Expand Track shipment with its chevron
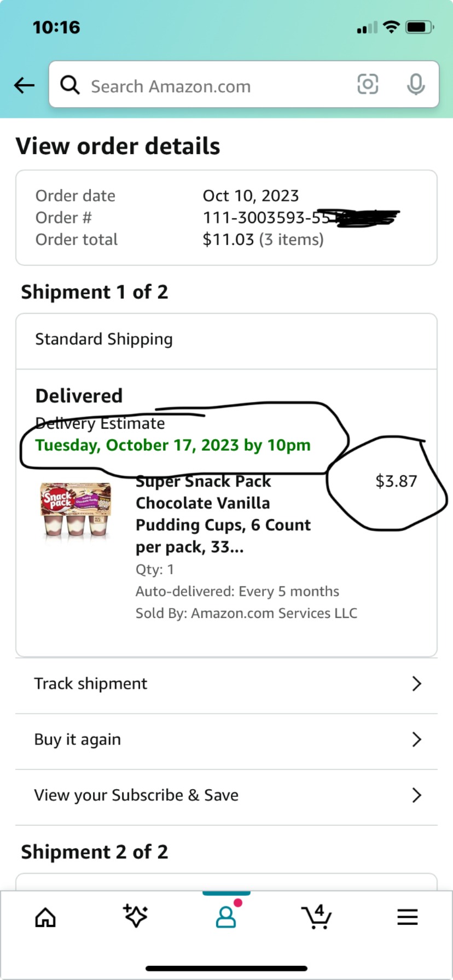The height and width of the screenshot is (980, 453). [x=417, y=684]
